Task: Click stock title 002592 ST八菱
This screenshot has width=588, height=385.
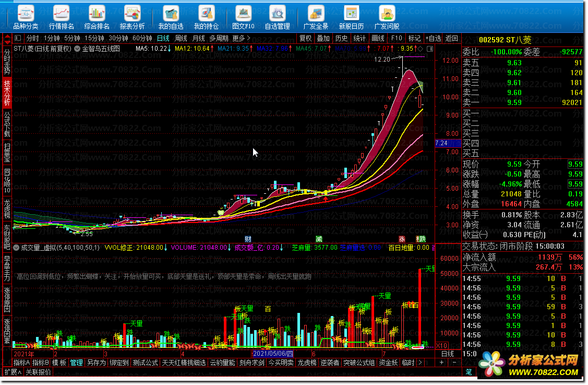Action: point(505,39)
